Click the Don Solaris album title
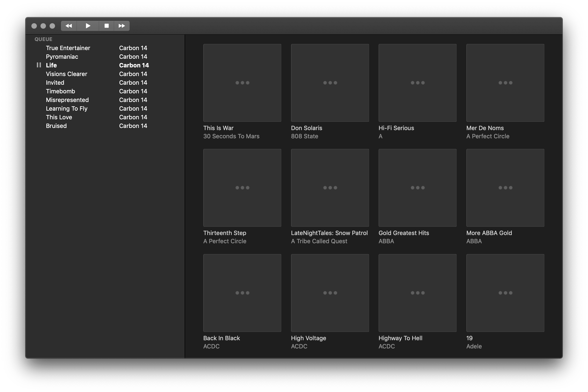Image resolution: width=588 pixels, height=392 pixels. [x=307, y=128]
